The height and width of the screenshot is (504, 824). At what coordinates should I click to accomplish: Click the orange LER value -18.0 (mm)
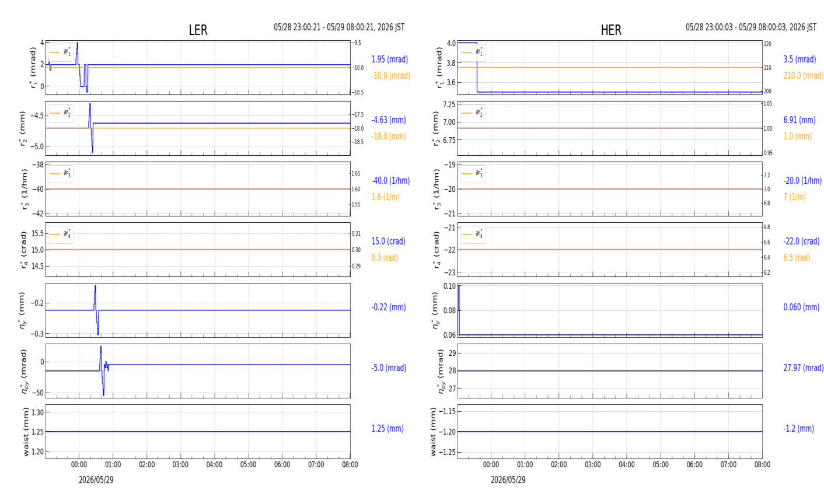pyautogui.click(x=389, y=136)
